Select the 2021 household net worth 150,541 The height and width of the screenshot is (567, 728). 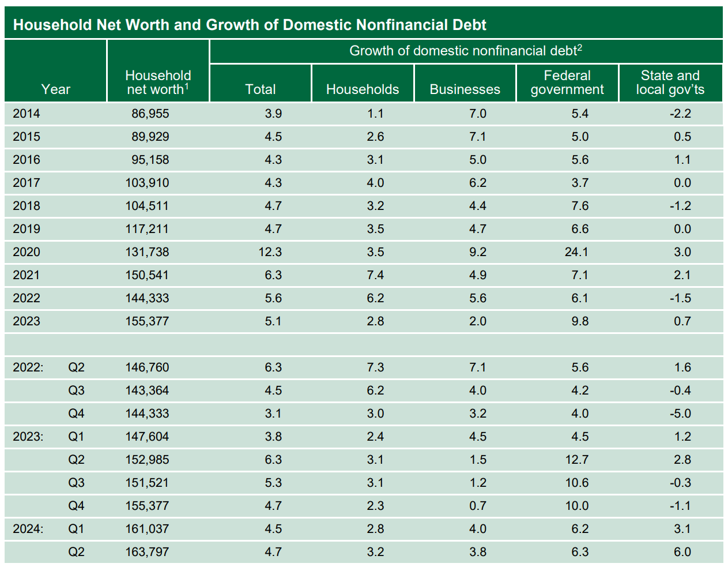147,275
